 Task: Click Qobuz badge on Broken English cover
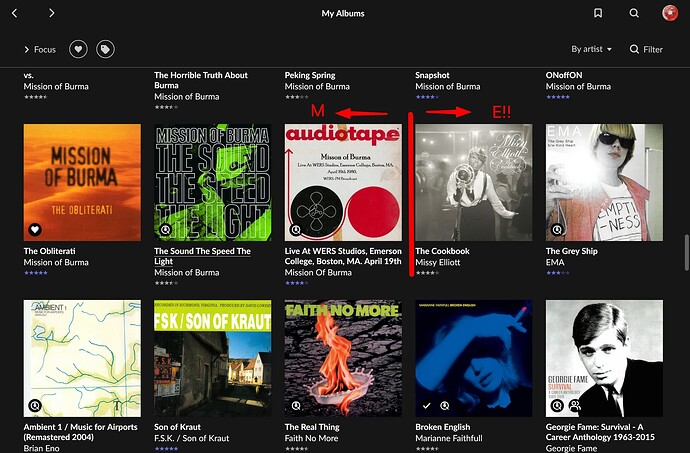click(x=445, y=405)
